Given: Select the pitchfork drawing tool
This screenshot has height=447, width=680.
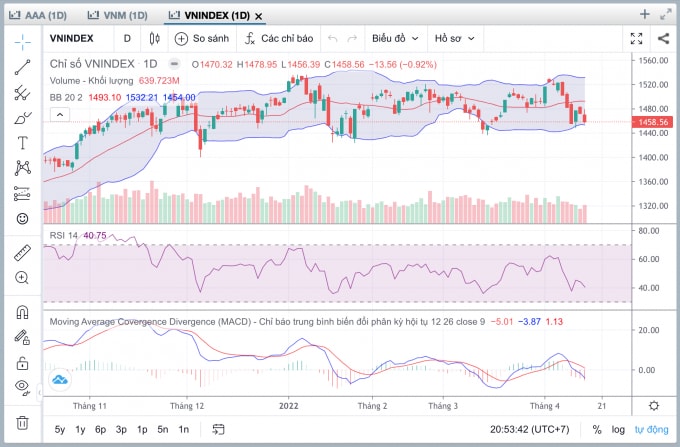Looking at the screenshot, I should 23,92.
